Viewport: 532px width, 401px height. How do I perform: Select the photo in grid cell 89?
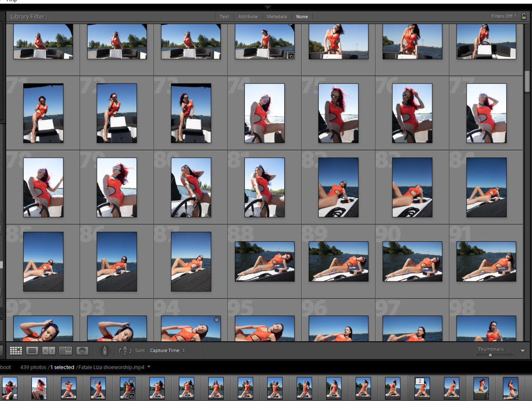[338, 261]
